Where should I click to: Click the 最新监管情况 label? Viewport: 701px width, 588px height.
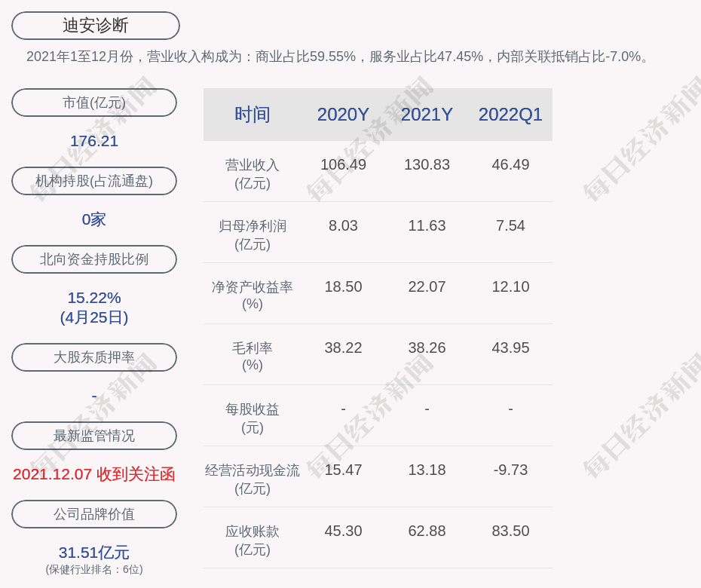click(x=94, y=436)
